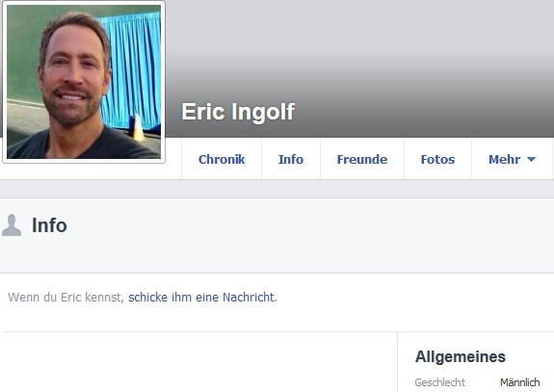This screenshot has height=392, width=554.
Task: Click the white frame of the profile photo
Action: pyautogui.click(x=4, y=82)
